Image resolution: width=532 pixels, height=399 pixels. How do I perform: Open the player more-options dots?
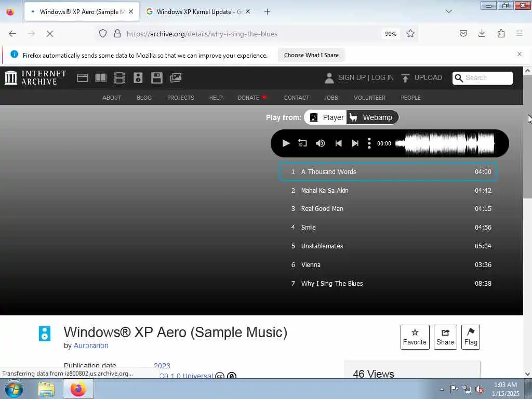(x=369, y=143)
